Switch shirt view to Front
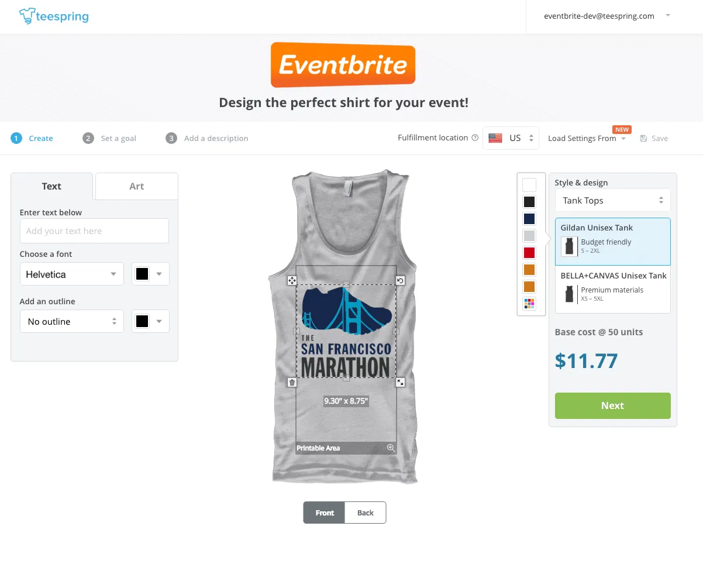Image resolution: width=703 pixels, height=588 pixels. [325, 513]
